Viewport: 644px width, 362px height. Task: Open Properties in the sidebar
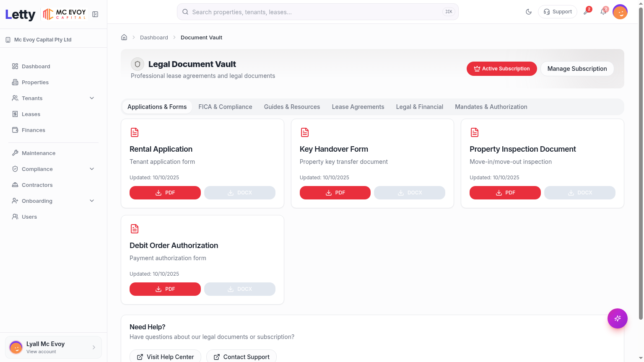click(53, 82)
